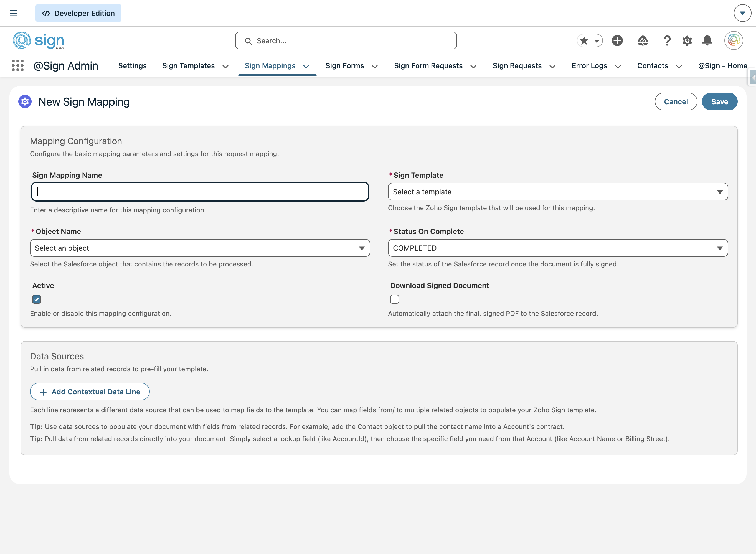Open the Help question mark icon
Screen dimensions: 756x554
667,40
